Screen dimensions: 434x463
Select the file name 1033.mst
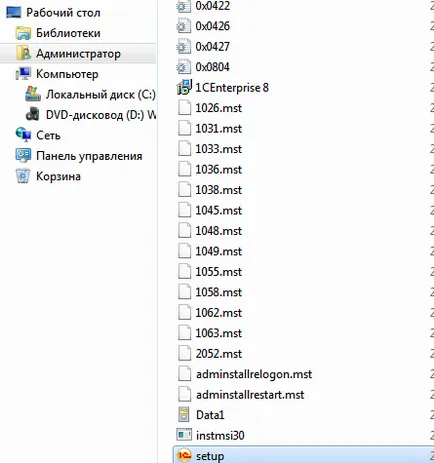coord(219,149)
